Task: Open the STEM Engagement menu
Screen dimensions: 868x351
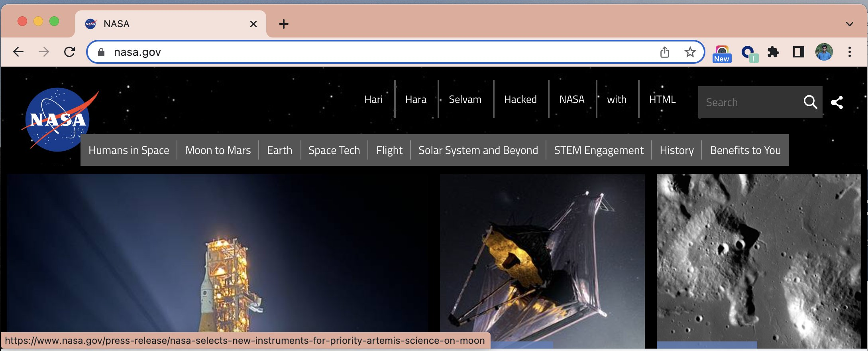Action: coord(599,150)
